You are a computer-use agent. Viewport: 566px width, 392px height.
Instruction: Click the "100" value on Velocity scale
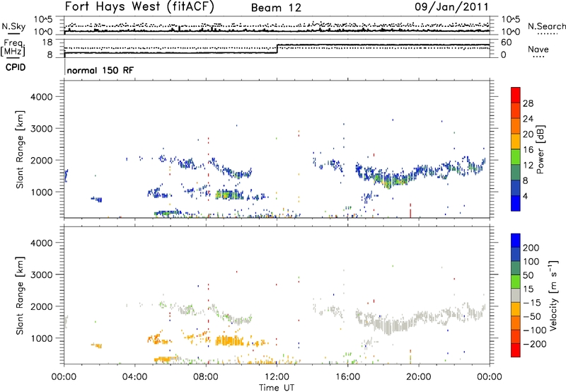point(531,261)
